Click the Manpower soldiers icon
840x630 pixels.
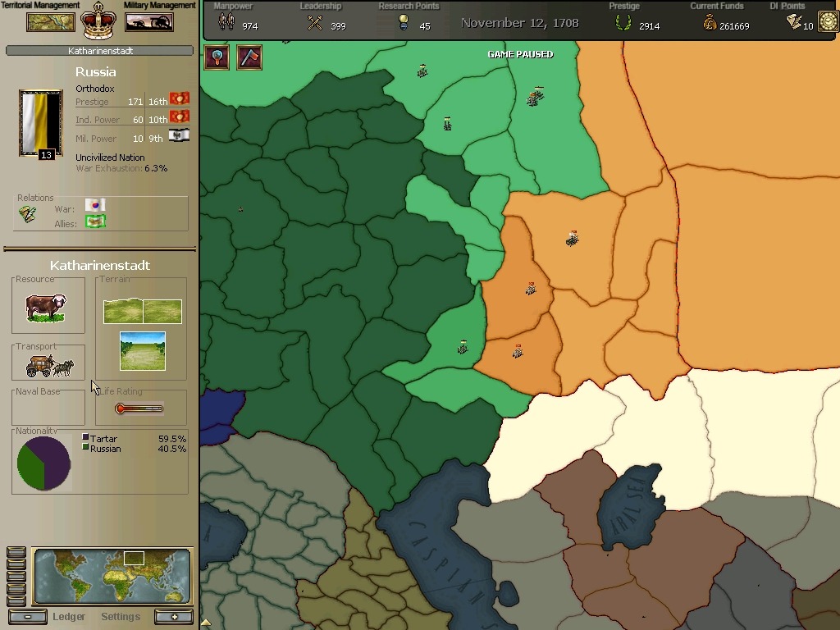click(226, 22)
